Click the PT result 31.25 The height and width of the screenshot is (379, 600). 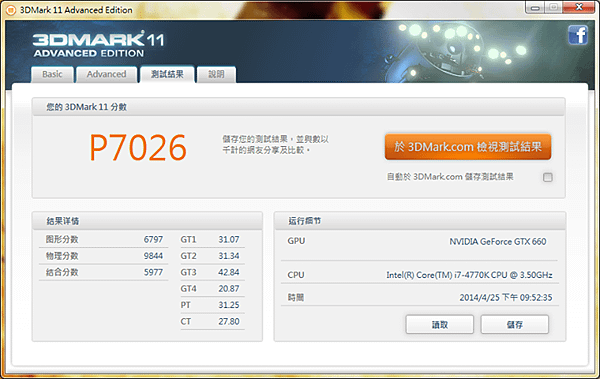229,305
